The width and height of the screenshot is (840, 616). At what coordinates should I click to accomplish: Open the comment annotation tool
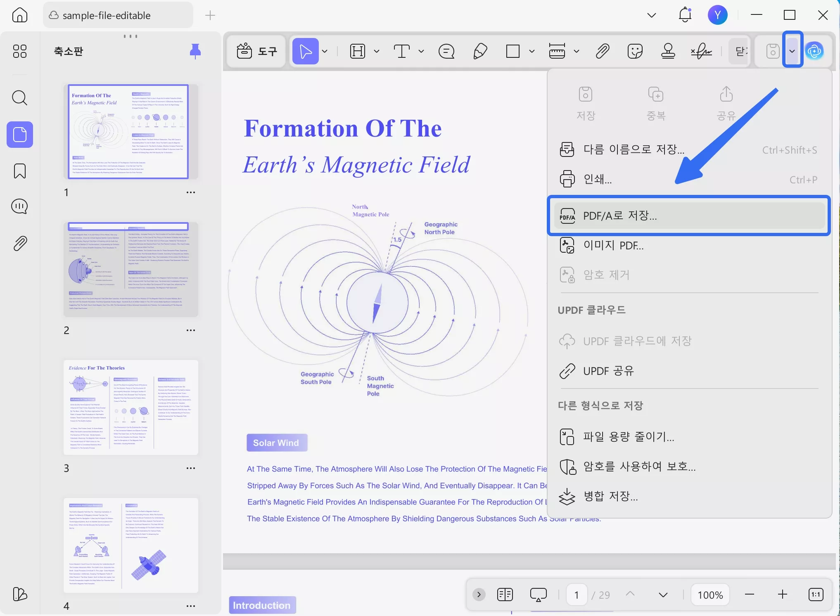click(x=446, y=51)
